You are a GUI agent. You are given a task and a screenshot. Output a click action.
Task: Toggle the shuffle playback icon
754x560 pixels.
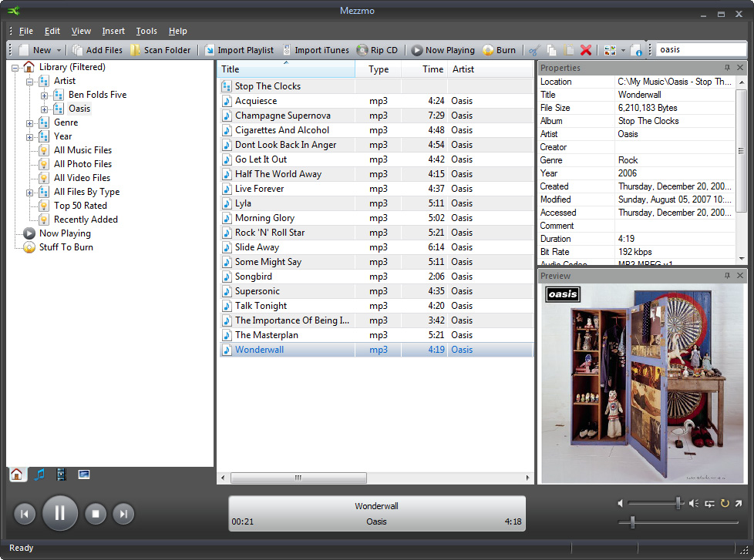click(x=709, y=503)
